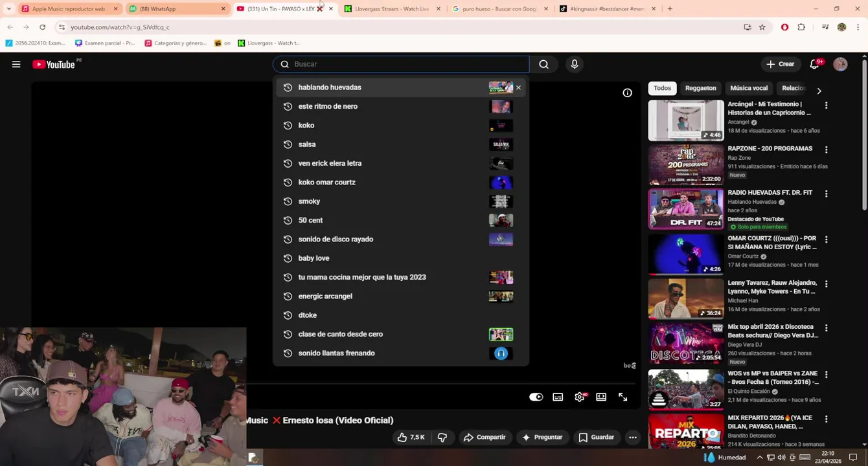
Task: Share the video via Compartir
Action: [x=484, y=438]
